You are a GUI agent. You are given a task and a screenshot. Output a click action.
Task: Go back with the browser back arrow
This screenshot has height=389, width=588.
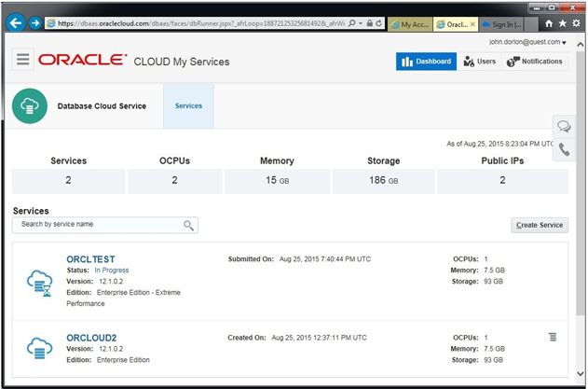16,23
